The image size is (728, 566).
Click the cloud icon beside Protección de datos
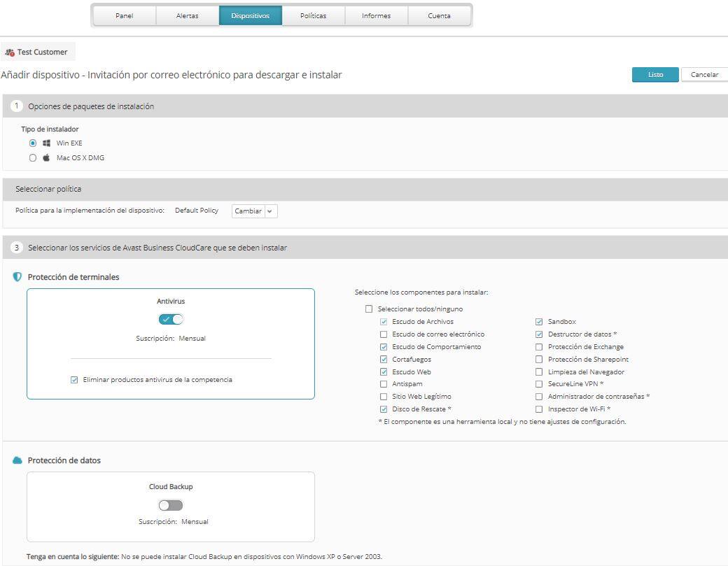pyautogui.click(x=17, y=460)
